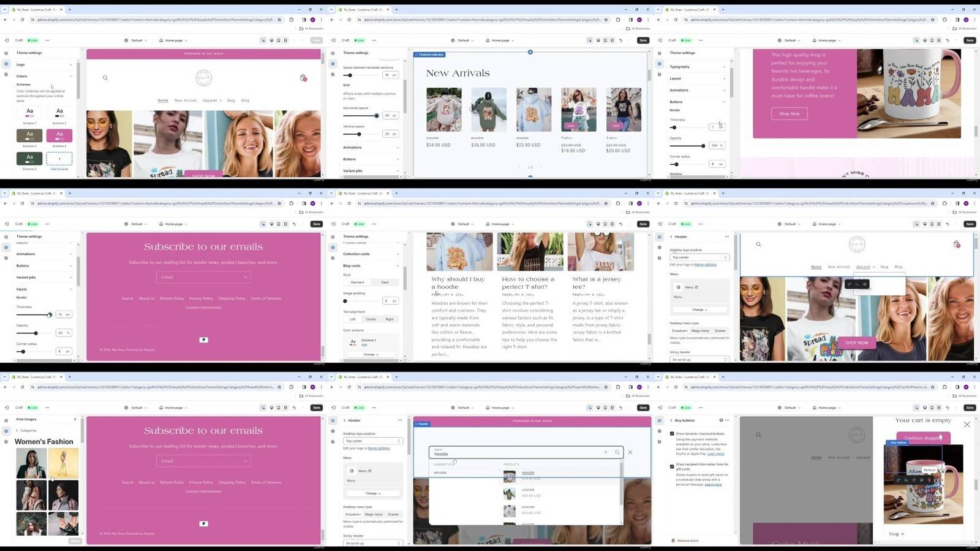The image size is (980, 551).
Task: Expand Logo section in Color schemes window
Action: click(x=44, y=64)
